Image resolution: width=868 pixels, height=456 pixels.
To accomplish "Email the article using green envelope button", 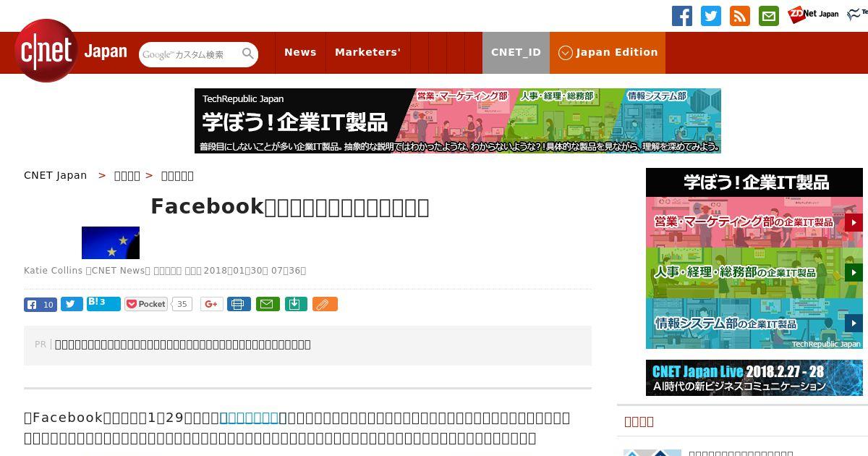I will point(266,304).
